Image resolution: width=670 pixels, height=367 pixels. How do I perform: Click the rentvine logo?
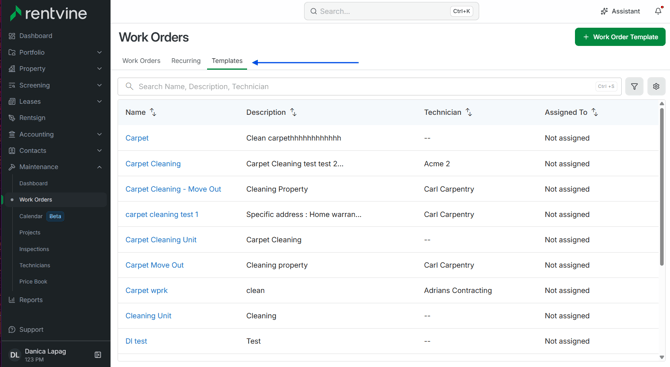(x=48, y=13)
